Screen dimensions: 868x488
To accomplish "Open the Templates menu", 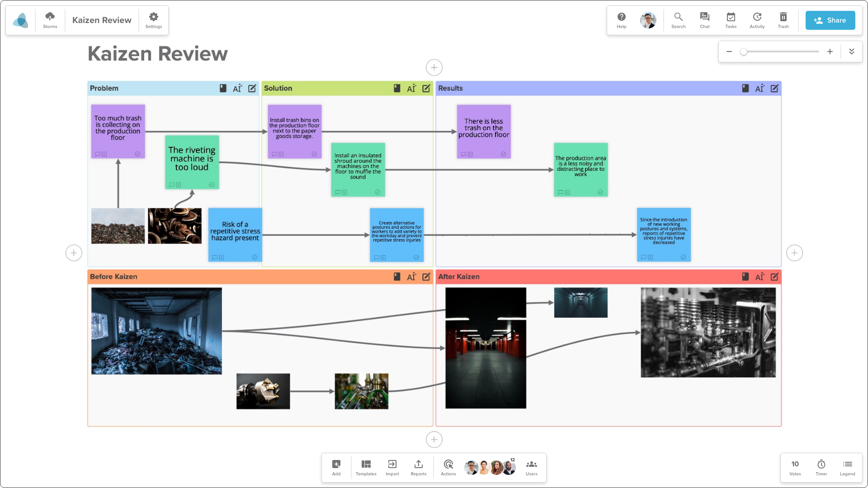I will pos(366,467).
